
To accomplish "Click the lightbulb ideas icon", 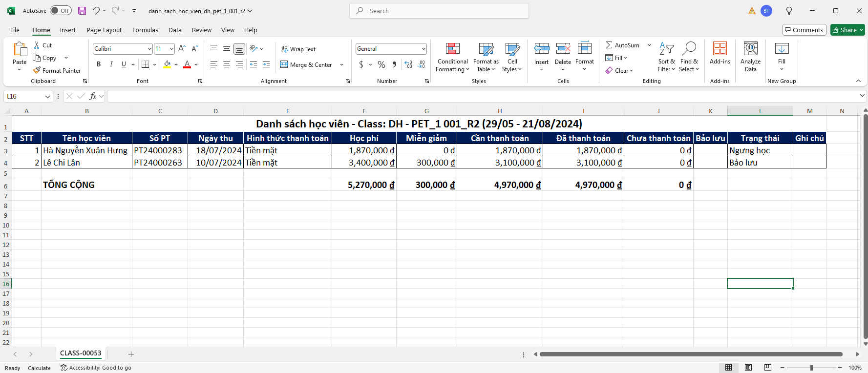I will point(789,11).
